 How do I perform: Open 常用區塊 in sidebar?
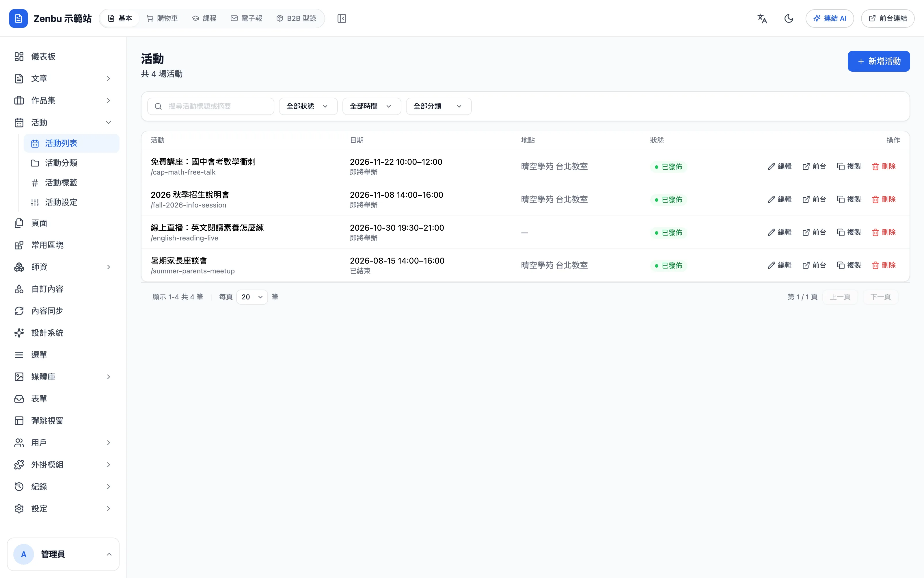pos(64,245)
